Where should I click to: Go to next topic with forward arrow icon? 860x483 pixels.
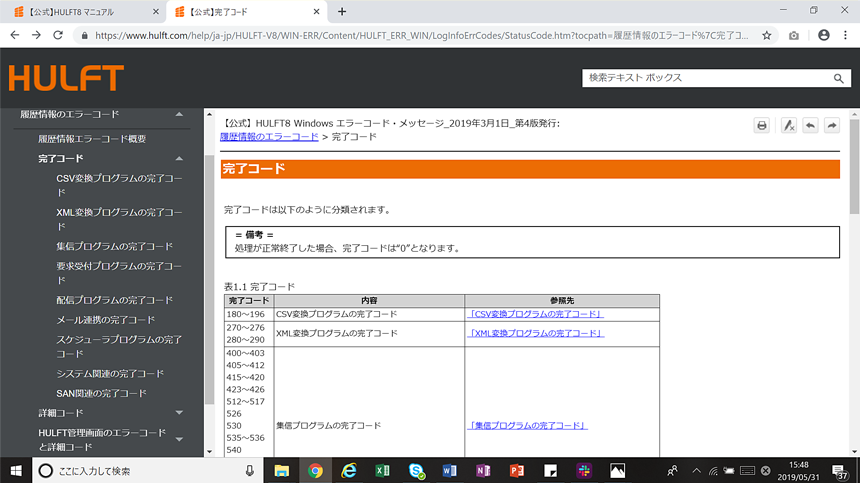click(832, 125)
